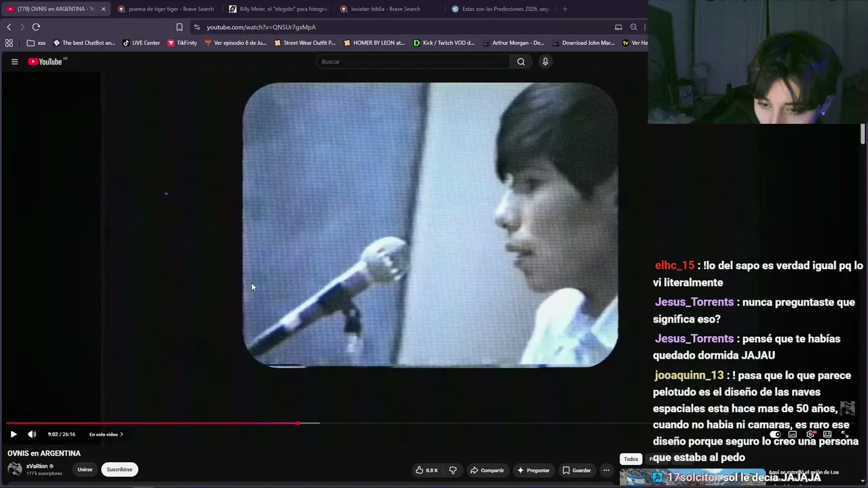Start voice search with microphone icon
The height and width of the screenshot is (488, 868).
click(545, 62)
